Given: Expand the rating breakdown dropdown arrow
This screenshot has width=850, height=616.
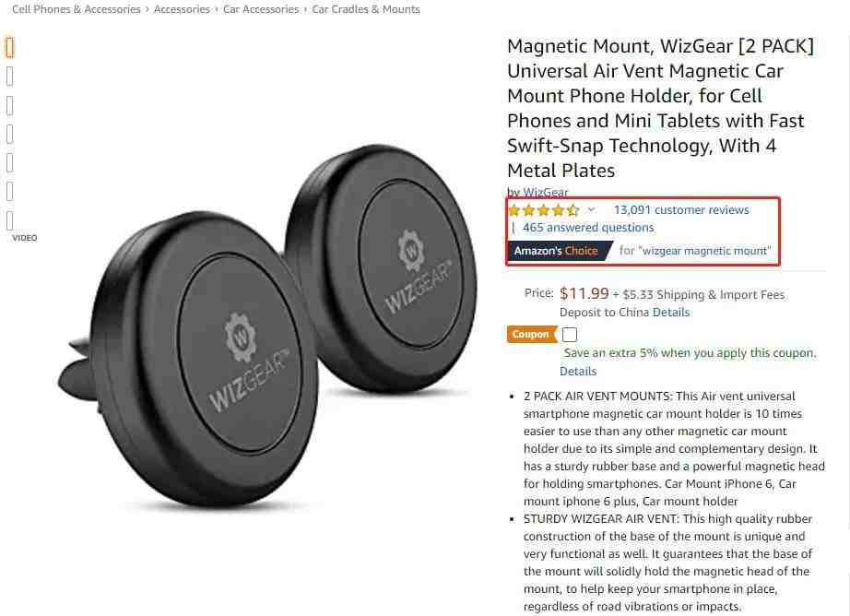Looking at the screenshot, I should [x=592, y=210].
